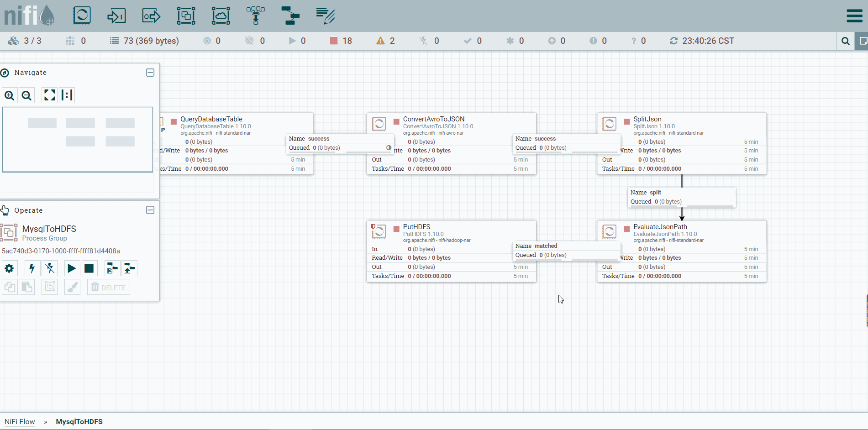Enable components with the lightning icon
868x430 pixels.
coord(32,268)
